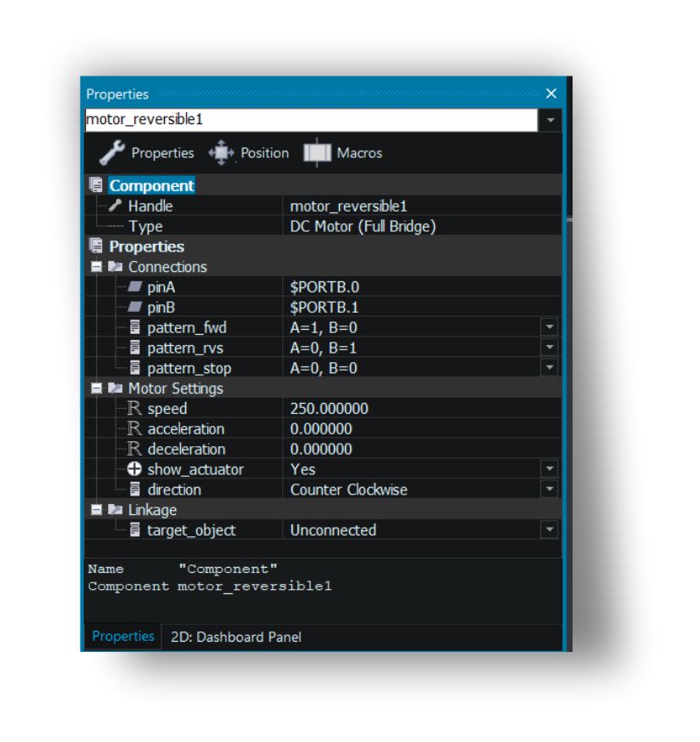The width and height of the screenshot is (700, 742).
Task: Click the show_actuator Yes value
Action: (x=302, y=469)
